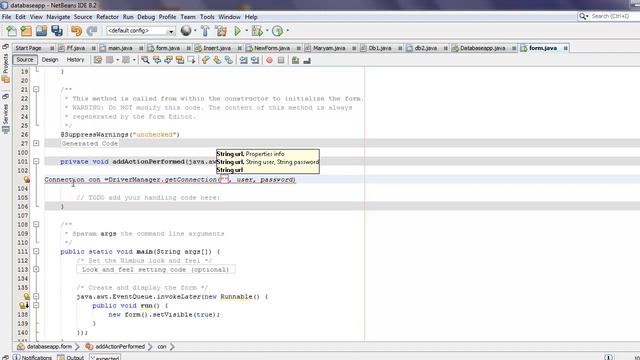
Task: Click the Undo arrow icon
Action: tap(76, 31)
